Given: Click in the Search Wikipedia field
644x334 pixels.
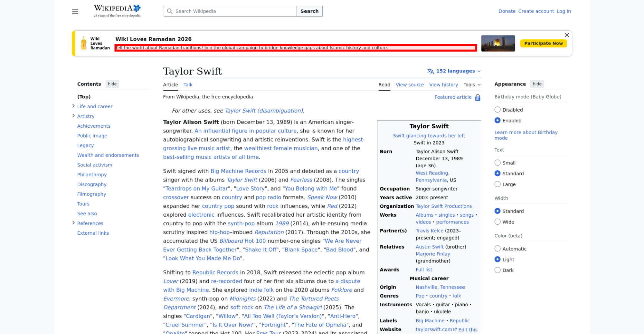Looking at the screenshot, I should (x=234, y=11).
